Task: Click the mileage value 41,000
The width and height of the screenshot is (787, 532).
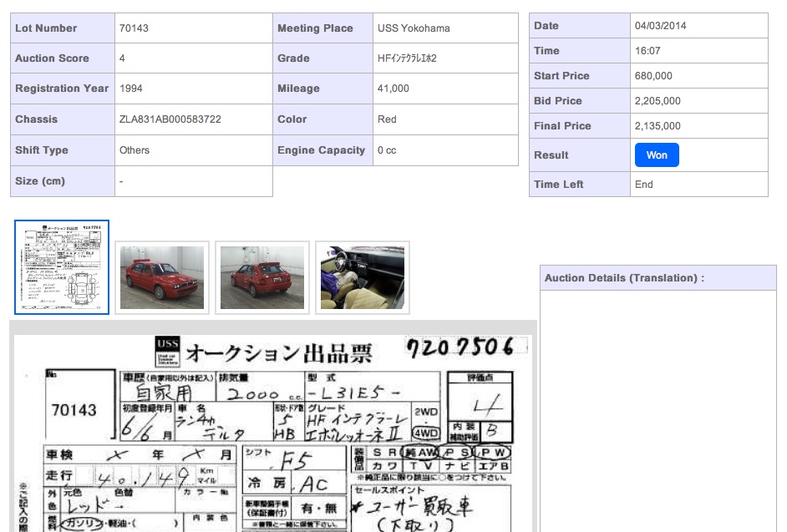Action: click(393, 89)
